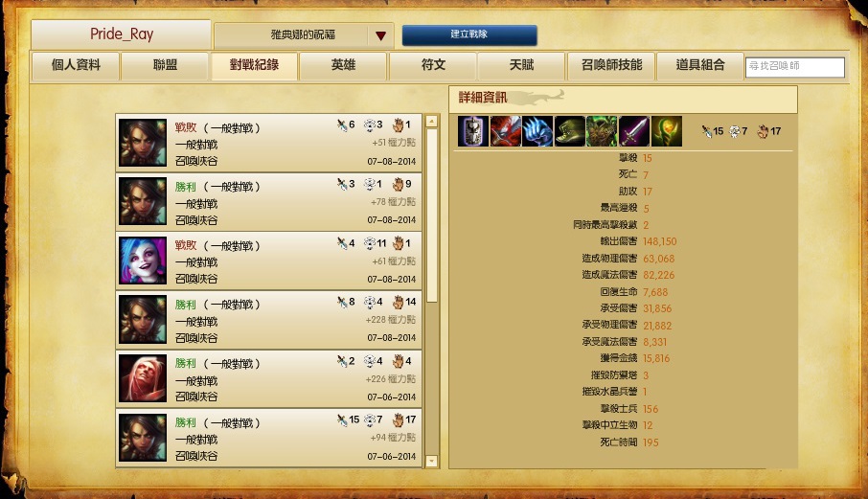Open the 雅典娜的祝福 dropdown arrow
This screenshot has width=868, height=499.
click(x=381, y=35)
